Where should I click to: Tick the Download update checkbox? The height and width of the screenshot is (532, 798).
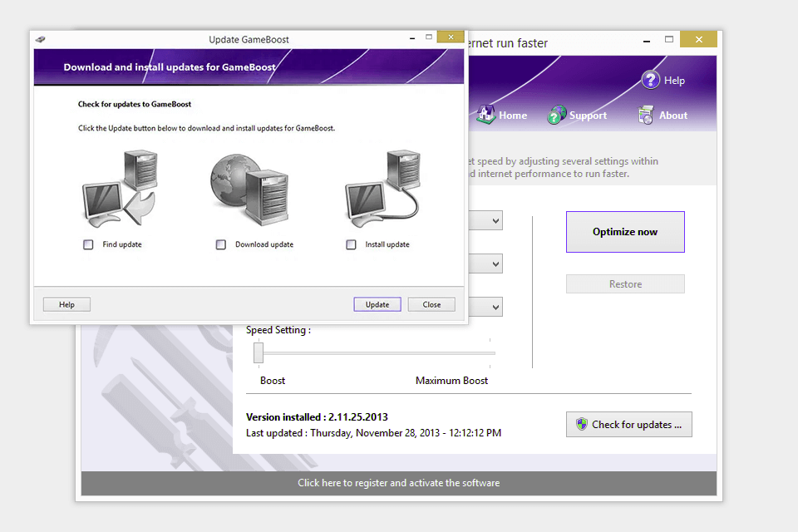pyautogui.click(x=221, y=244)
